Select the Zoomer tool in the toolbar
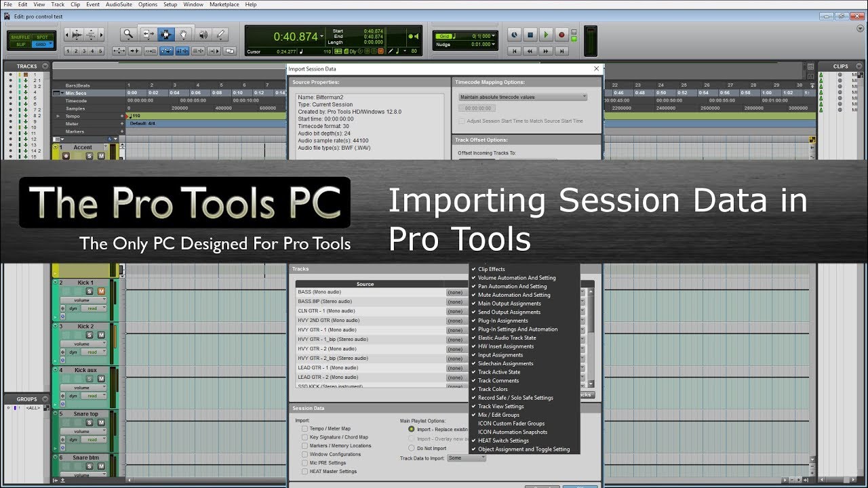This screenshot has width=868, height=488. (129, 34)
